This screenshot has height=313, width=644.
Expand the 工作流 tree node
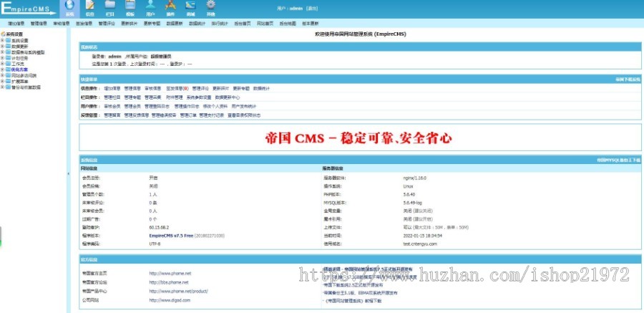[x=2, y=64]
